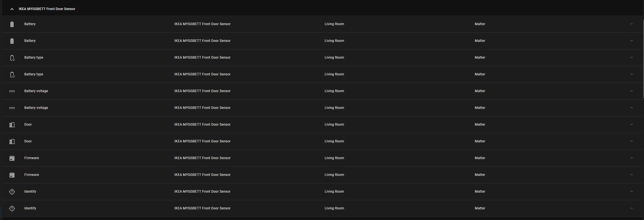
Task: Open the second Firmware entity name
Action: 32,175
